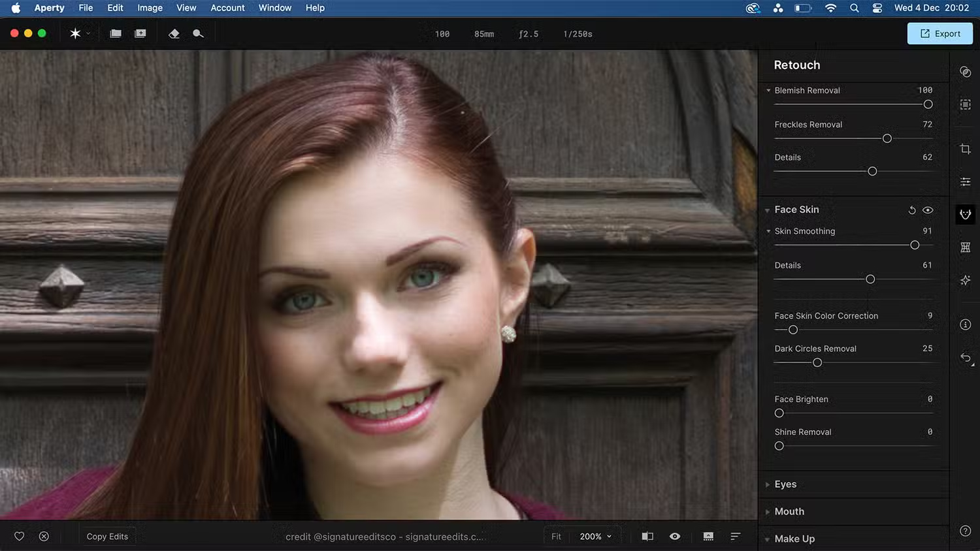
Task: Click the heart favorite icon
Action: (x=19, y=537)
